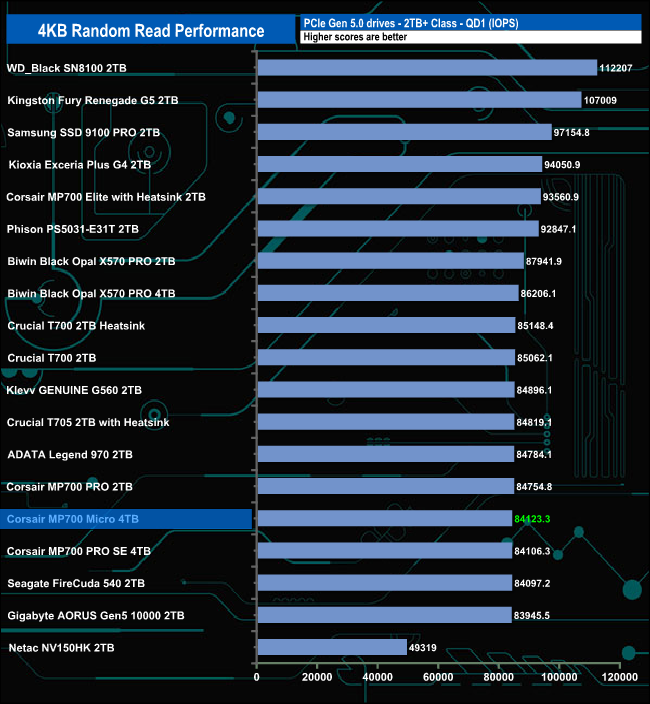
Task: Click the Samsung SSD 9100 PRO bar
Action: click(x=404, y=132)
